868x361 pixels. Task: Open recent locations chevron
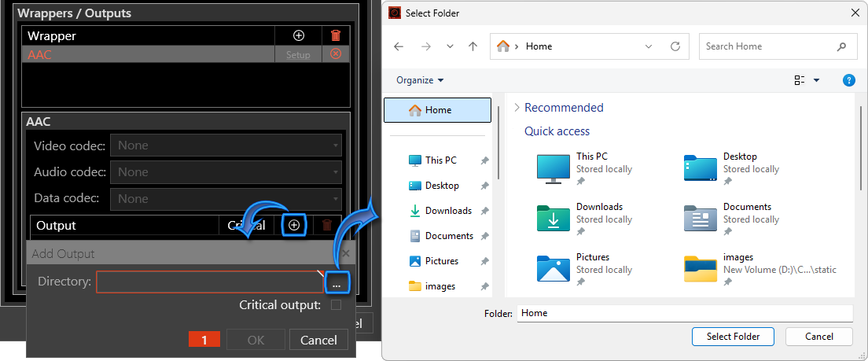[450, 46]
